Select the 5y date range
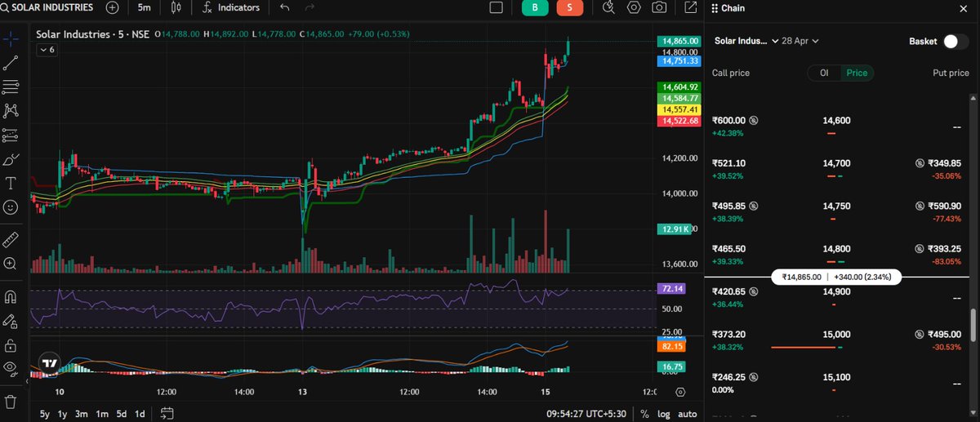This screenshot has width=980, height=422. coord(45,414)
